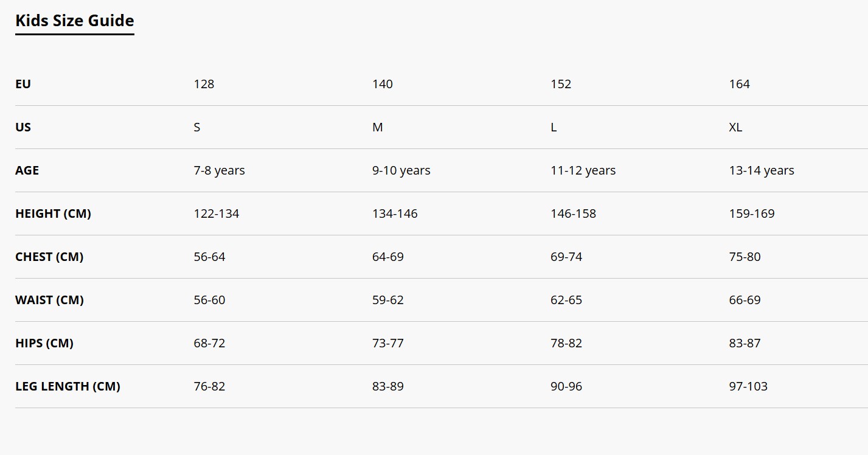The image size is (868, 455).
Task: Select the HEIGHT (CM) row label
Action: pyautogui.click(x=53, y=214)
